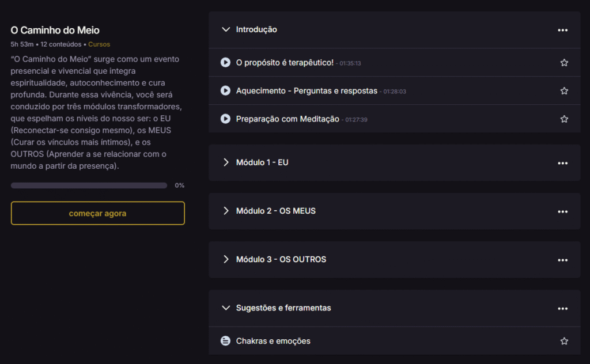Image resolution: width=590 pixels, height=364 pixels.
Task: Open more options for Sugestões e ferramentas
Action: click(x=563, y=308)
